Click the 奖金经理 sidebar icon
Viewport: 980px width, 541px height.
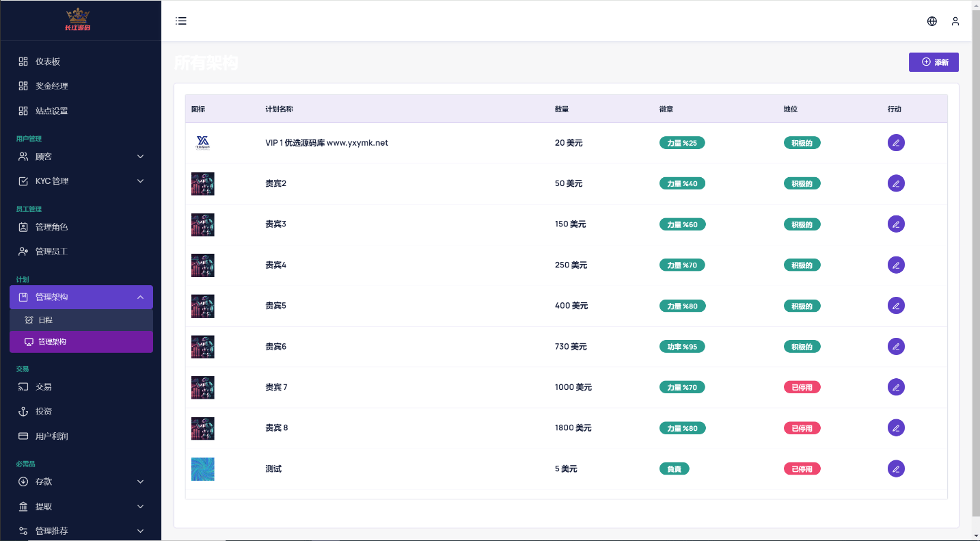23,86
